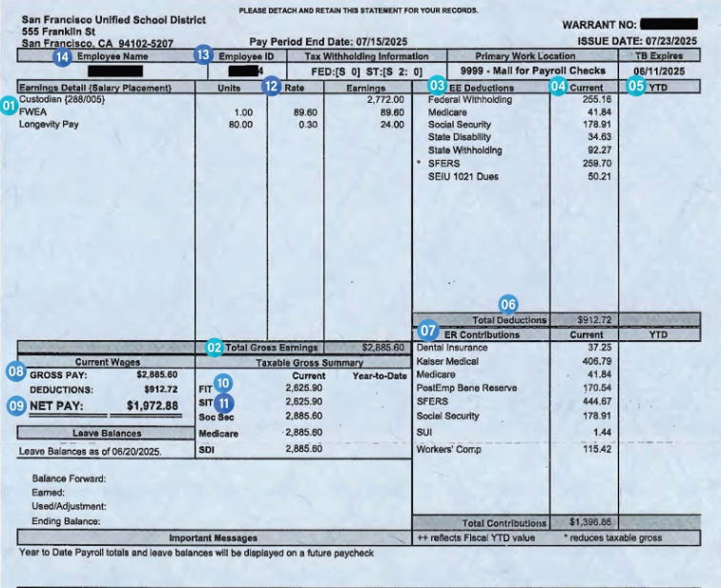Click the State Disability amount '34.63'
This screenshot has width=721, height=588.
[x=599, y=137]
